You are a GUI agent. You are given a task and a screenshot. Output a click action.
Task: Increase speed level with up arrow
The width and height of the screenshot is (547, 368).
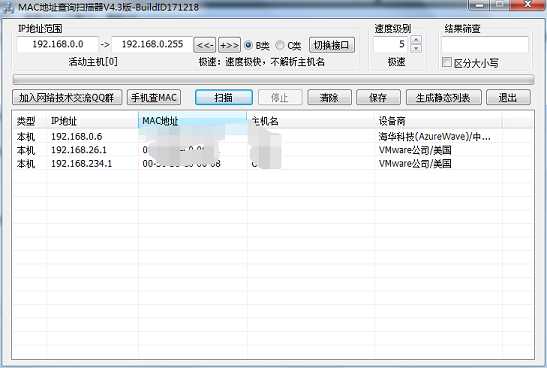tap(416, 40)
